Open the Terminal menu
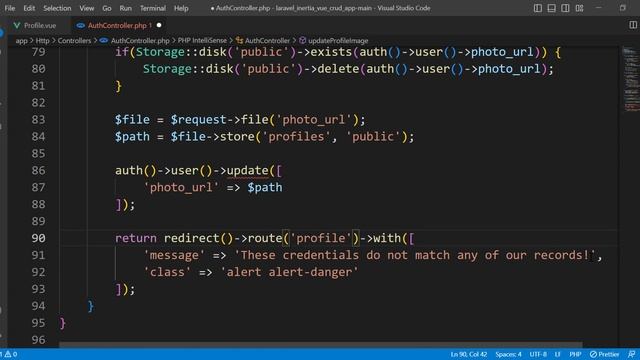Screen dimensions: 640x360 [153, 8]
